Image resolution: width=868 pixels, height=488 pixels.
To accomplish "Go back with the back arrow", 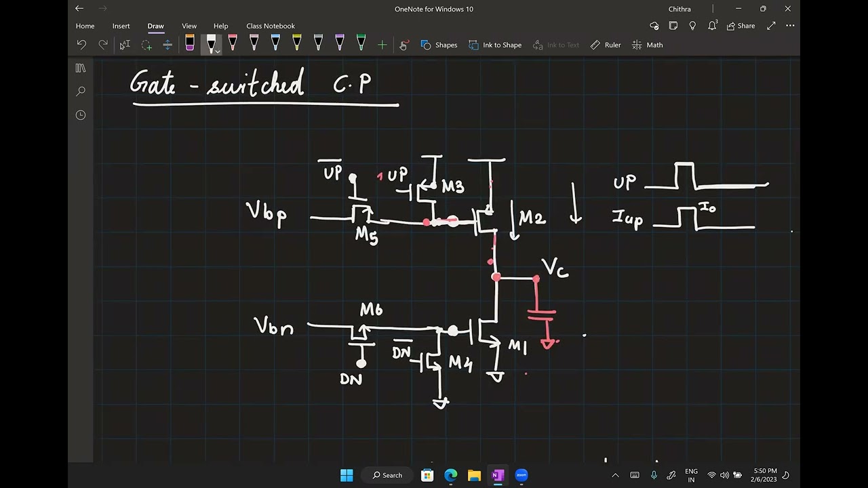I will (x=80, y=9).
